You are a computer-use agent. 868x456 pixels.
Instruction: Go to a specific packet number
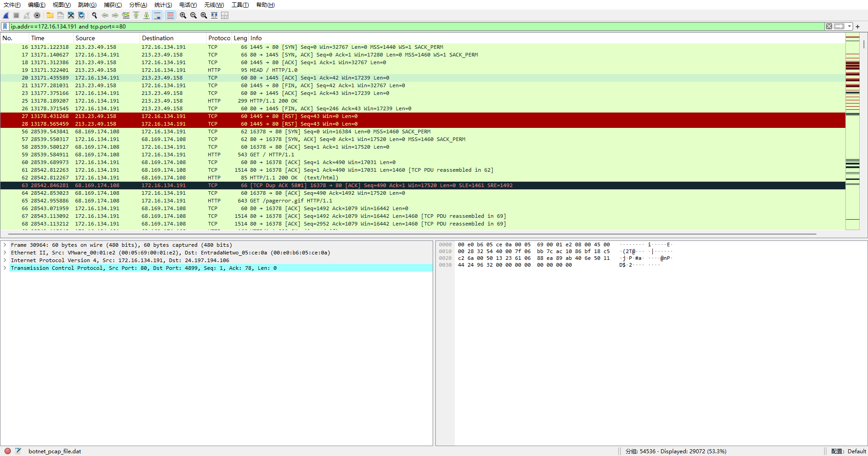[126, 15]
